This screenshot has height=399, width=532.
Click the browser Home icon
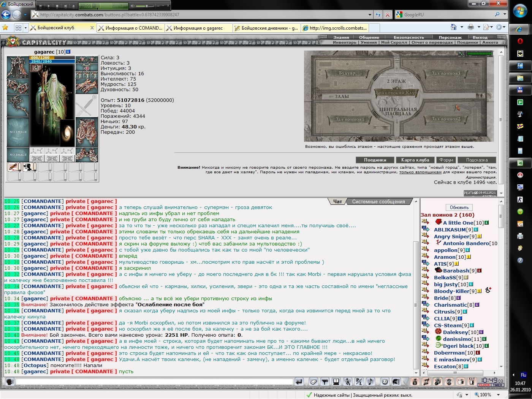(x=454, y=27)
